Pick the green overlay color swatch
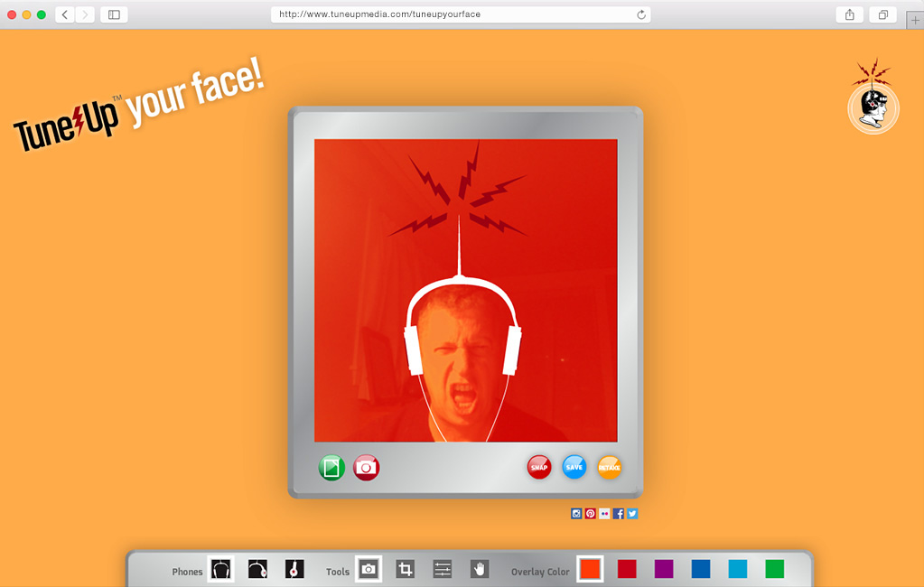This screenshot has width=924, height=587. [x=775, y=569]
